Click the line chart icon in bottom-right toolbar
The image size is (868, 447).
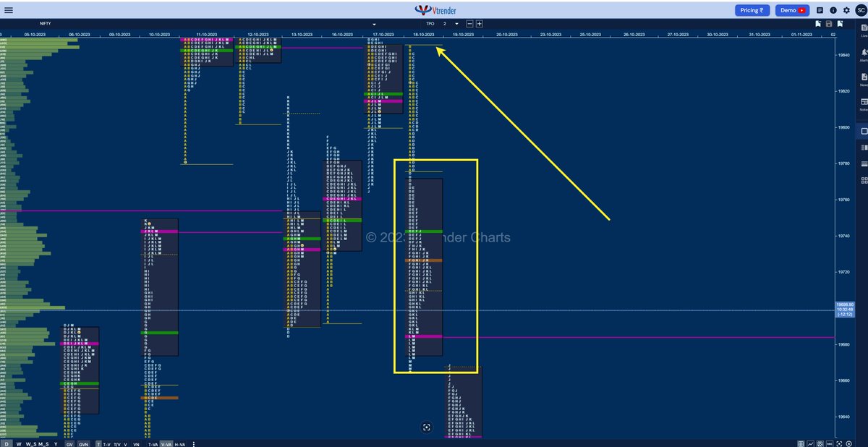pyautogui.click(x=811, y=443)
